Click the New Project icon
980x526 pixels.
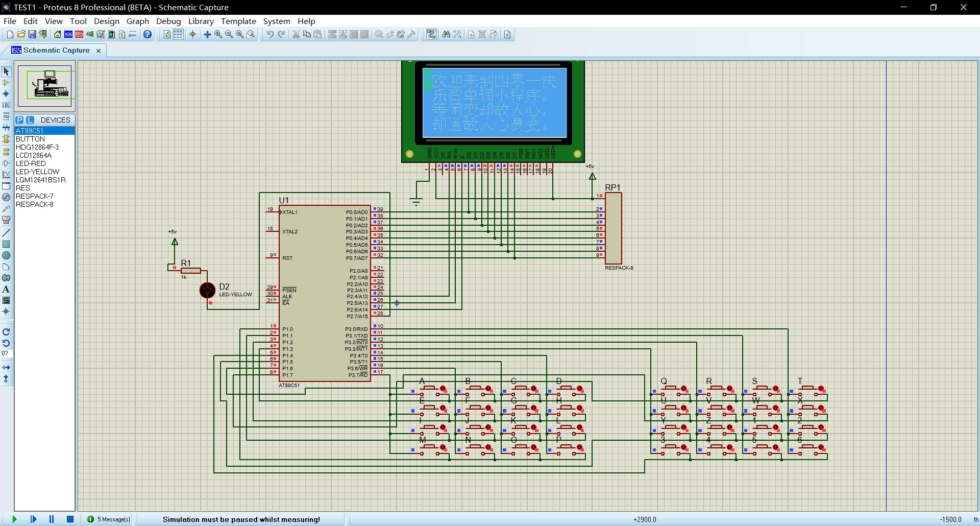point(10,34)
